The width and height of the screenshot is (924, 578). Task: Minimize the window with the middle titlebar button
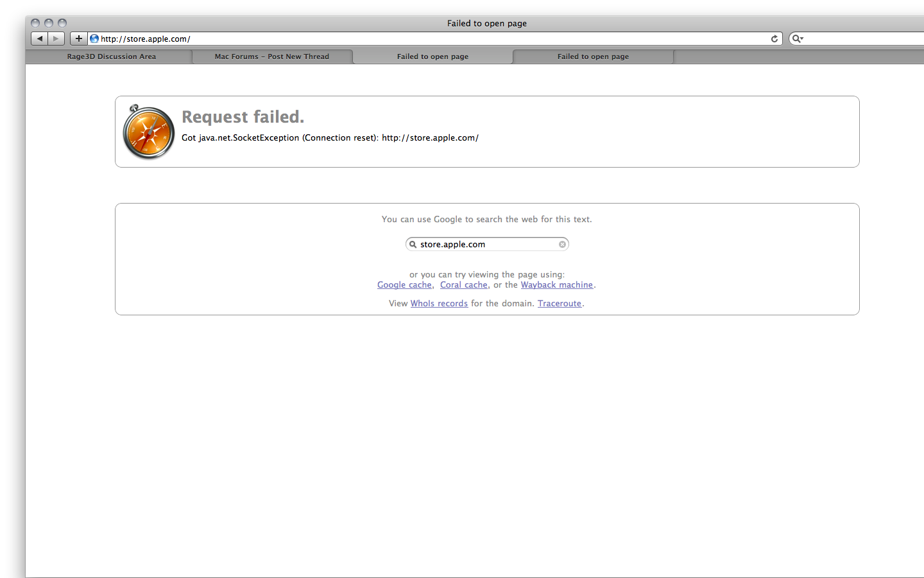pyautogui.click(x=49, y=23)
